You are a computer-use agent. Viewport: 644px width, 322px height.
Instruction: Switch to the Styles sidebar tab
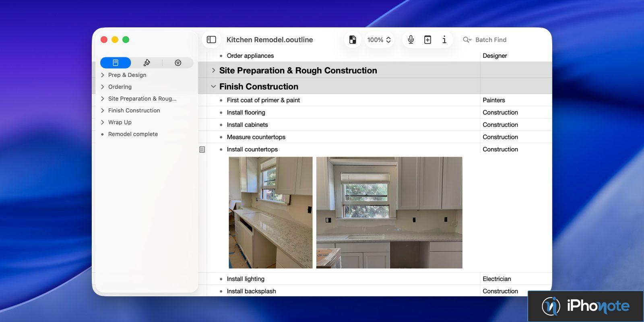point(147,63)
